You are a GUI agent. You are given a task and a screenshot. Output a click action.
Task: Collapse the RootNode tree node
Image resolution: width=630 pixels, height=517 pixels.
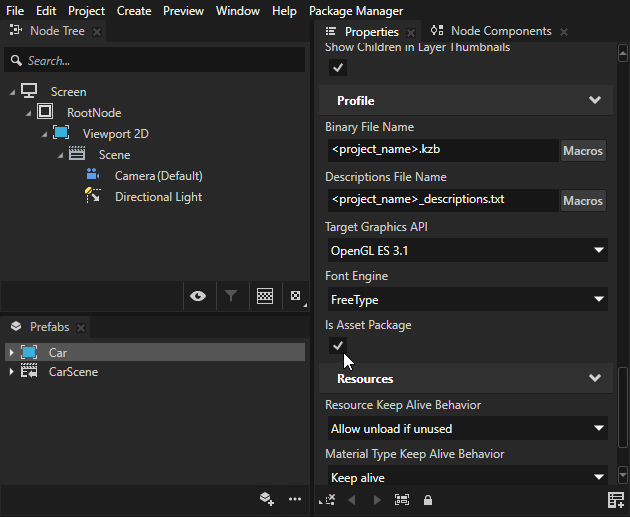pos(29,114)
